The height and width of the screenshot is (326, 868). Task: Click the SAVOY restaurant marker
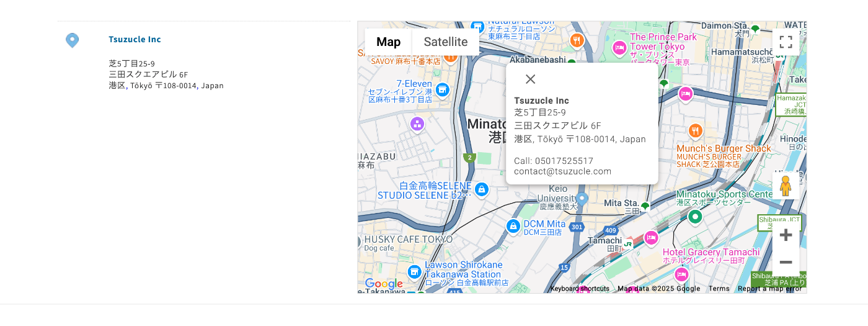click(x=451, y=57)
